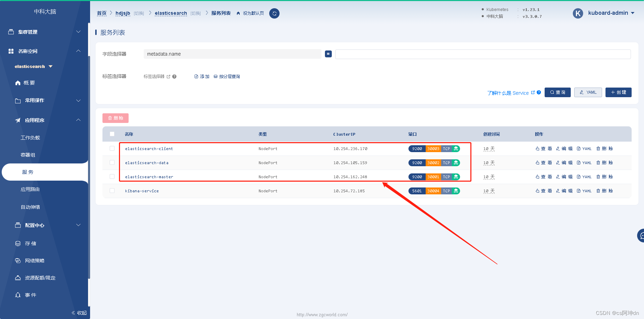Image resolution: width=644 pixels, height=319 pixels.
Task: Click the 存储 database icon in the sidebar
Action: (18, 243)
